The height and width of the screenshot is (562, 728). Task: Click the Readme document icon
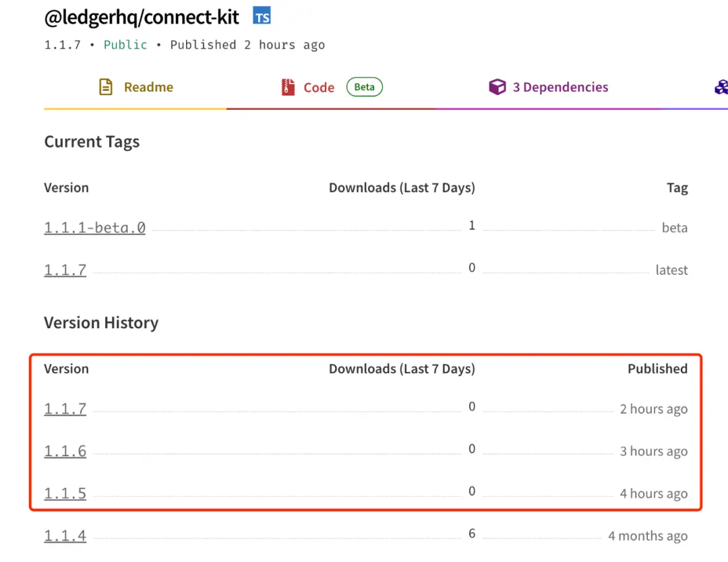[x=106, y=87]
